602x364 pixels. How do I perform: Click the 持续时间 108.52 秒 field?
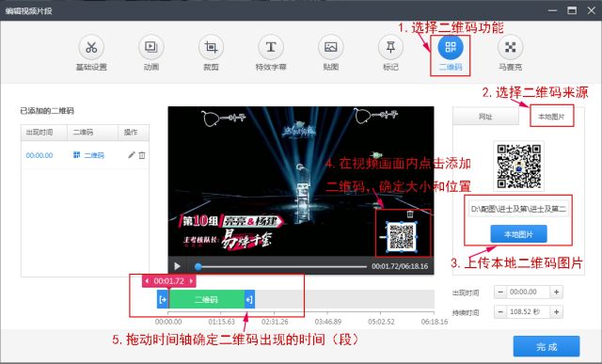click(529, 311)
